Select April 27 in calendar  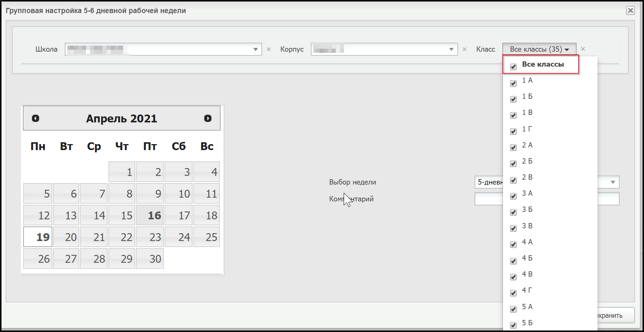[66, 259]
